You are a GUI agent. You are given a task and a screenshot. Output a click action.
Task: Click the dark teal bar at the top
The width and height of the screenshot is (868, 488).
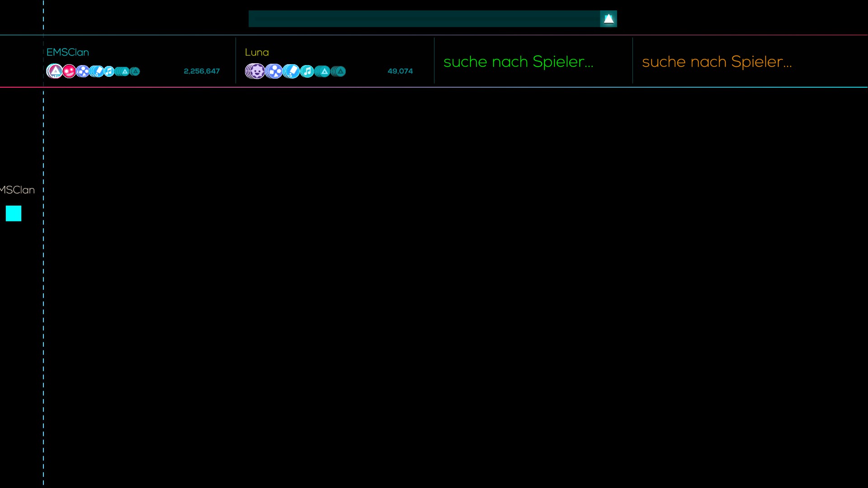click(424, 19)
